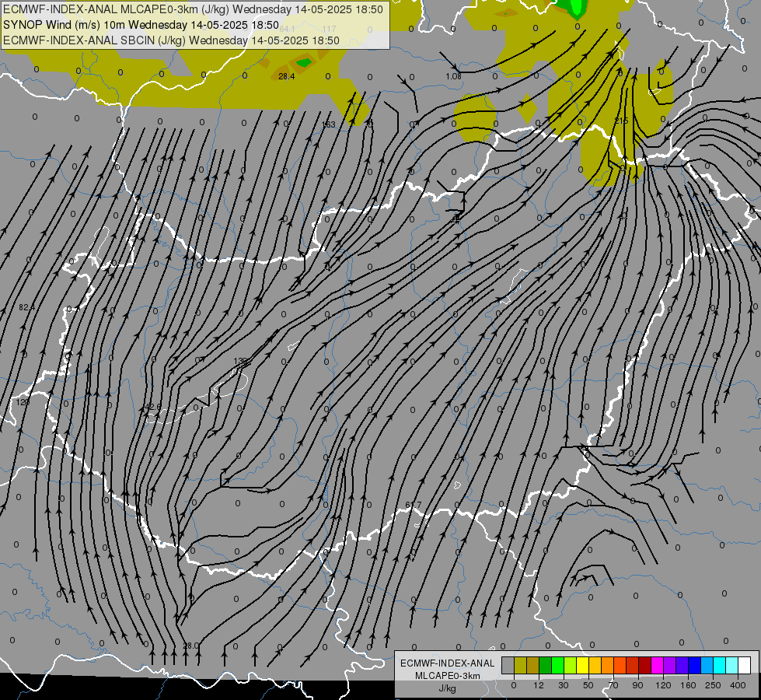Click the map value '28.0'
761x700 pixels.
[191, 646]
